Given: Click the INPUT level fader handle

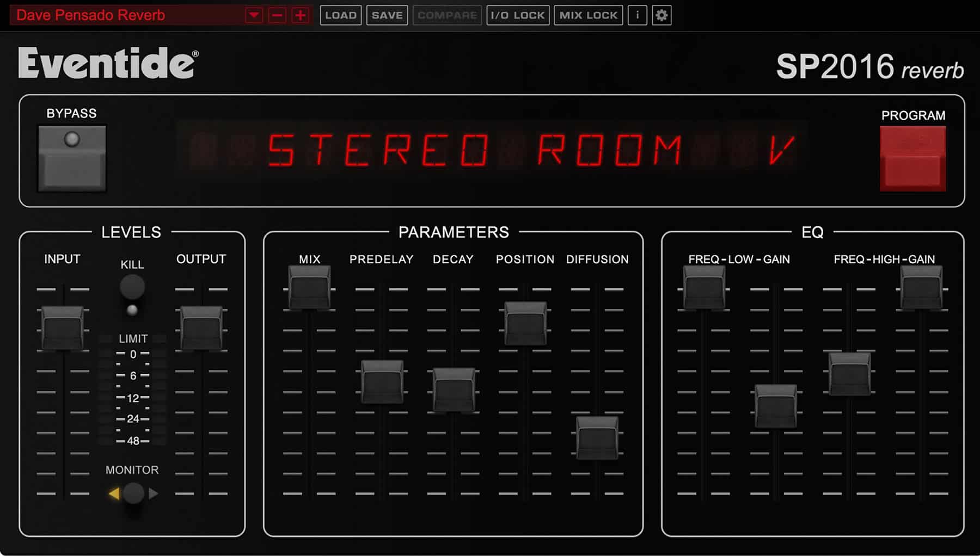Looking at the screenshot, I should click(63, 328).
